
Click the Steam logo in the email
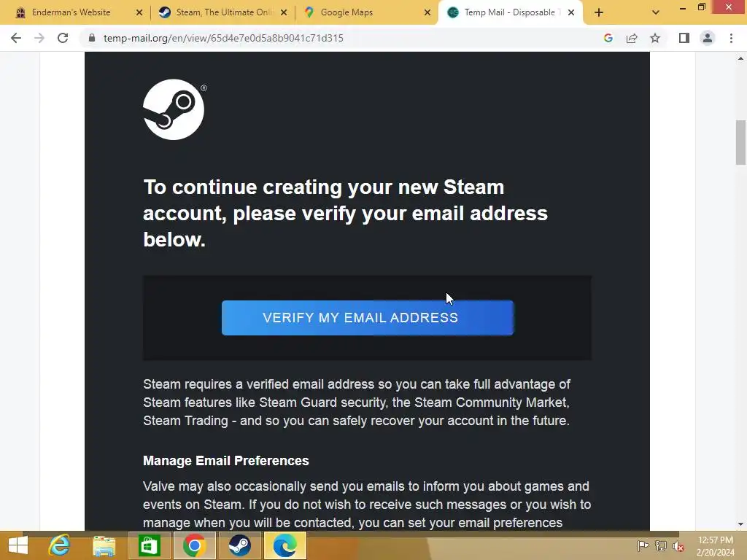click(174, 109)
